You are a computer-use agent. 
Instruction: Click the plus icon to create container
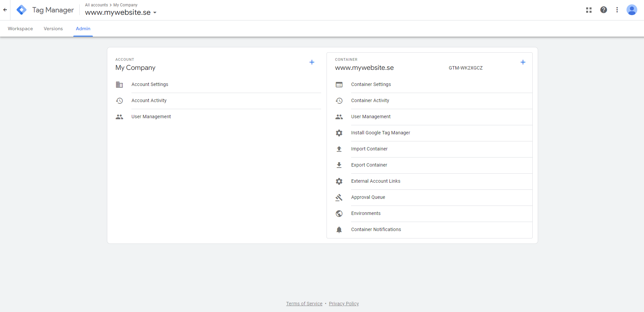[523, 62]
